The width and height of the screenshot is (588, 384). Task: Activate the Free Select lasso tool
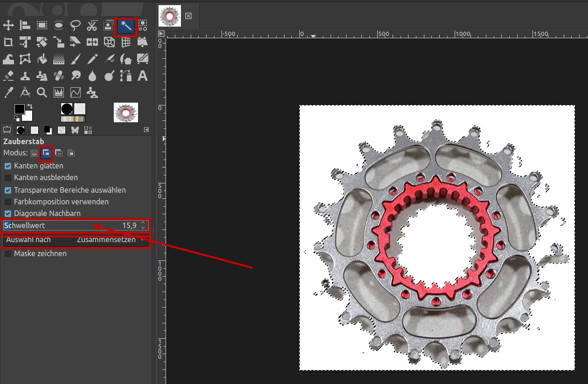(75, 25)
